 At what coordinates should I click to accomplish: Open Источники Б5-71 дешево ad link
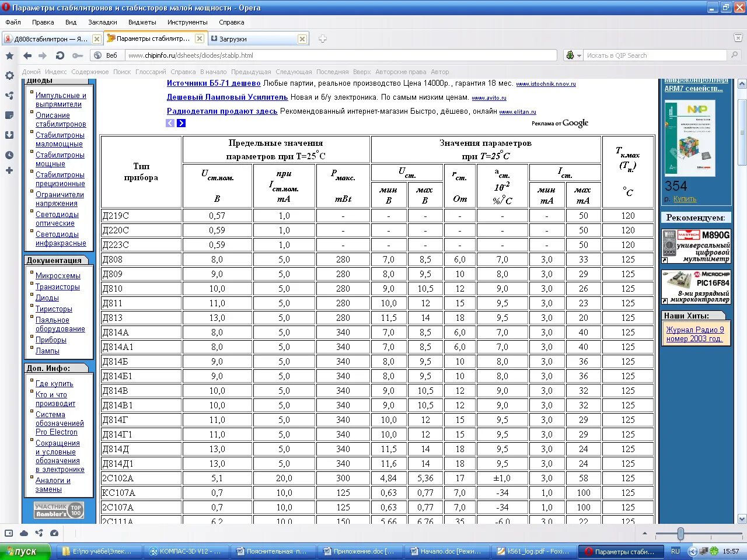214,83
